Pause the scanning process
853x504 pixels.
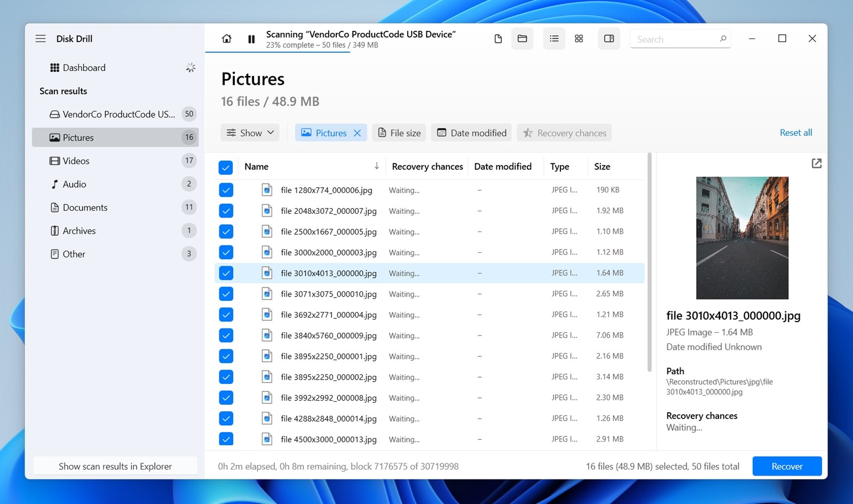251,39
